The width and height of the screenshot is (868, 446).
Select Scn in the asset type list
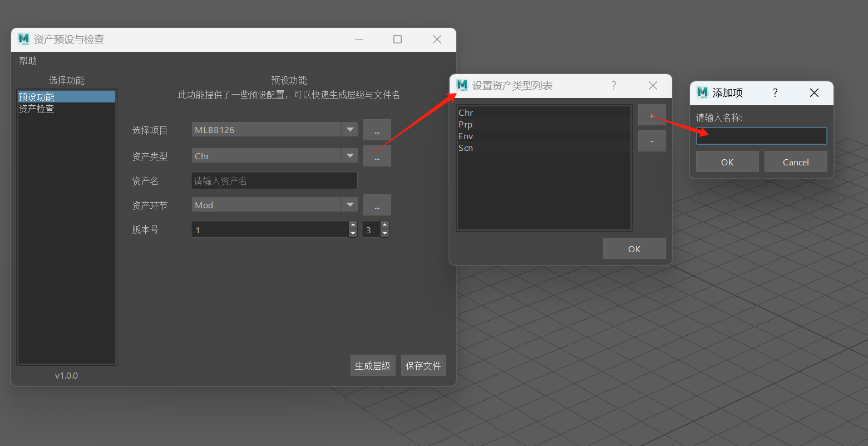pyautogui.click(x=544, y=148)
